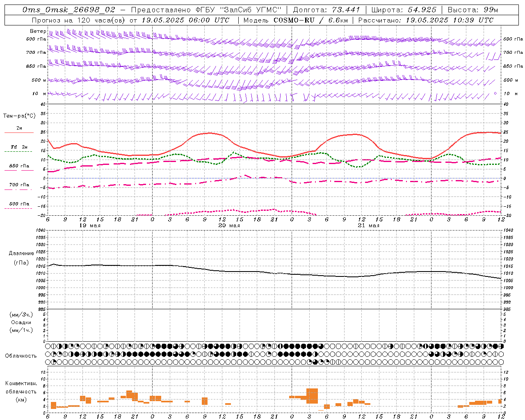Select the 20 мая date label

(229, 226)
